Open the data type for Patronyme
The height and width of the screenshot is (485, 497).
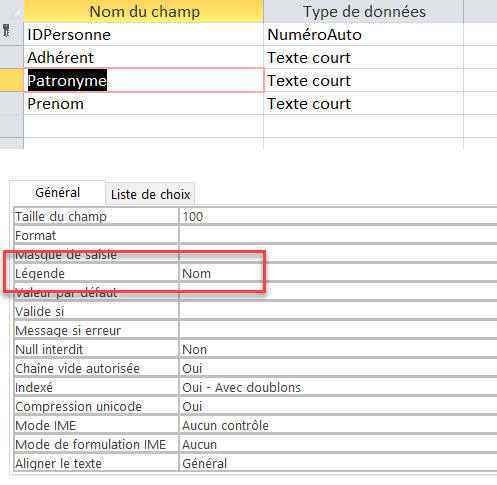[x=363, y=81]
